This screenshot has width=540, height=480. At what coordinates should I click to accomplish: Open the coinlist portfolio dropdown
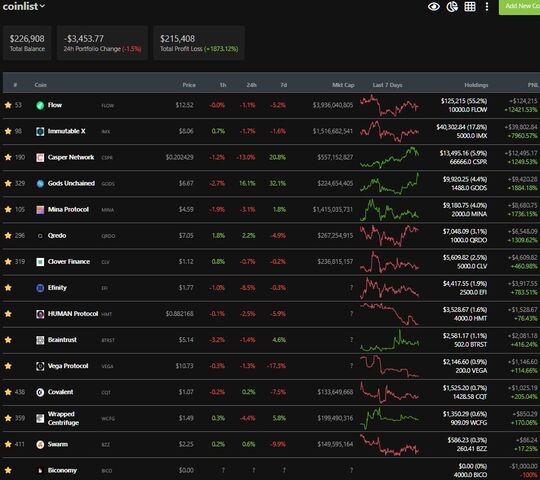[23, 6]
